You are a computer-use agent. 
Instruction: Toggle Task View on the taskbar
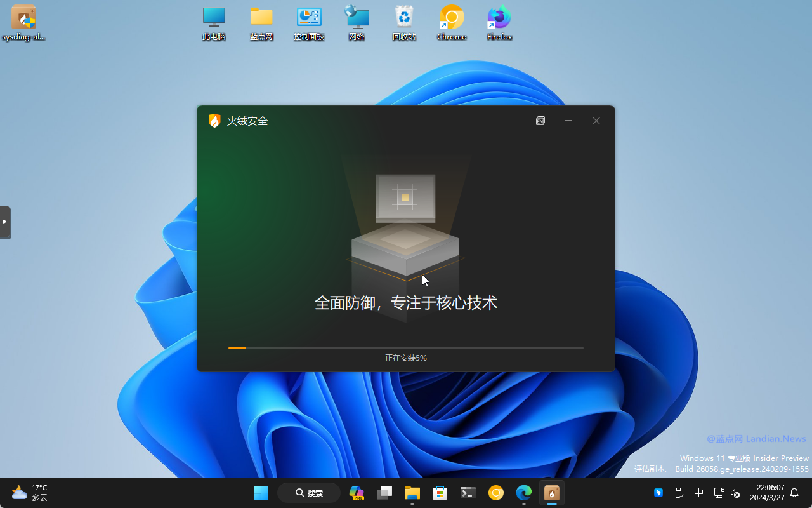coord(384,493)
